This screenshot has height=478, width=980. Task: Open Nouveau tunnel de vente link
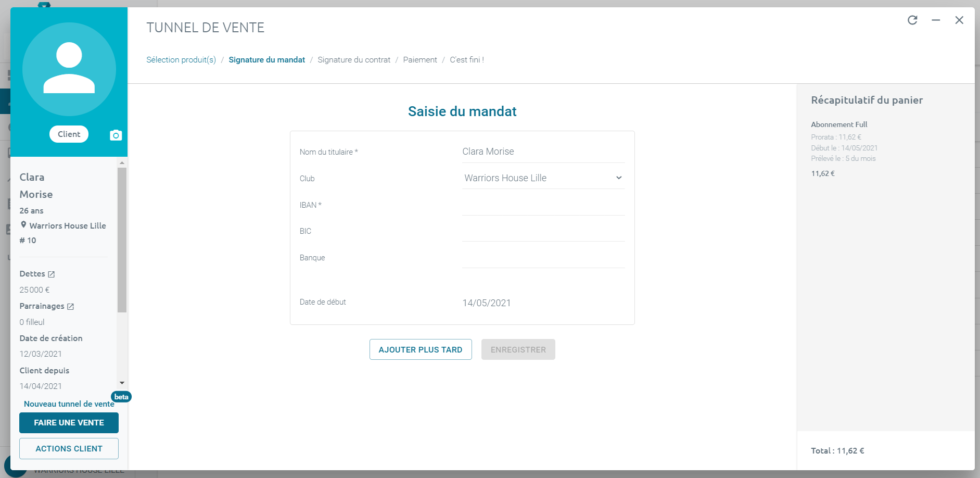69,404
